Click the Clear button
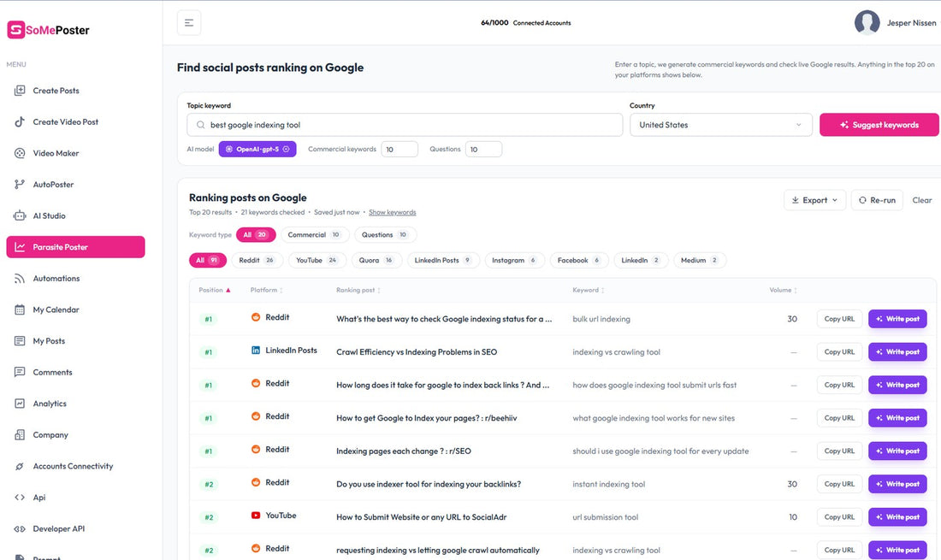Image resolution: width=941 pixels, height=560 pixels. [922, 200]
